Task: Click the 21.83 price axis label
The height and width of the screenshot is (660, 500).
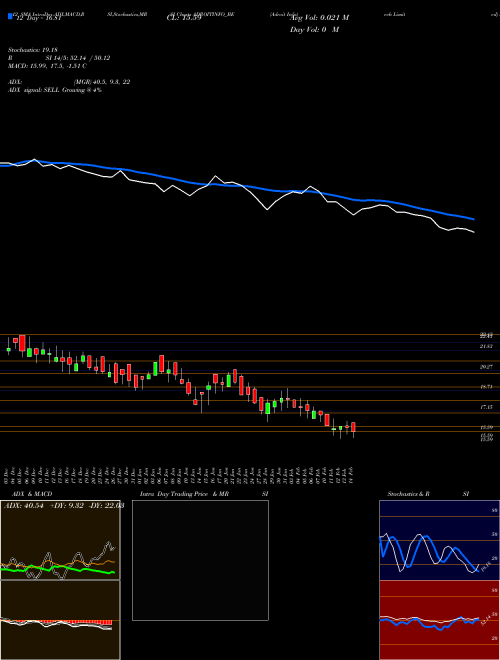Action: (486, 346)
